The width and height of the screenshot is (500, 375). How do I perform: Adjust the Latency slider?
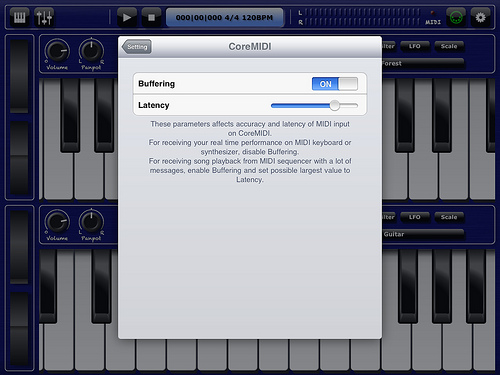click(x=314, y=106)
